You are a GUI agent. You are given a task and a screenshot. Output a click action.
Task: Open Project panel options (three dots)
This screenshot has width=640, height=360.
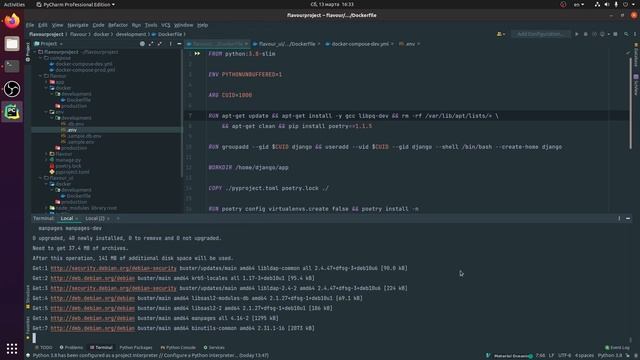click(x=170, y=44)
